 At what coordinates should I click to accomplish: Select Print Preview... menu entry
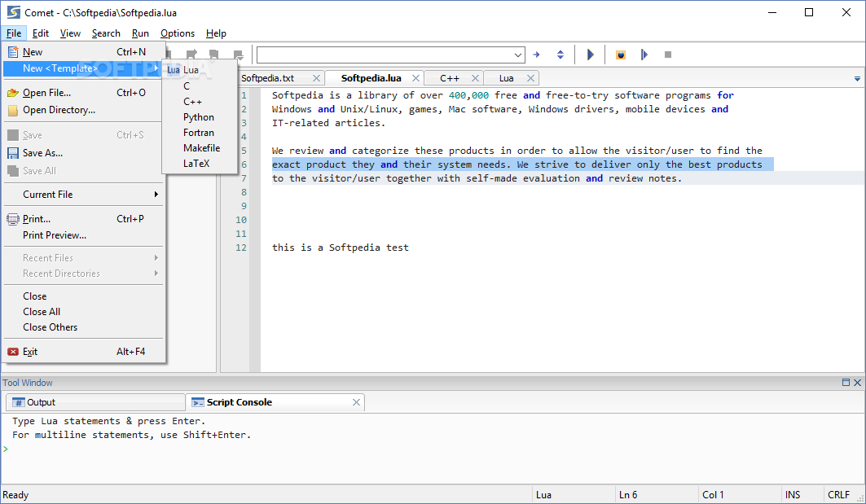(84, 235)
